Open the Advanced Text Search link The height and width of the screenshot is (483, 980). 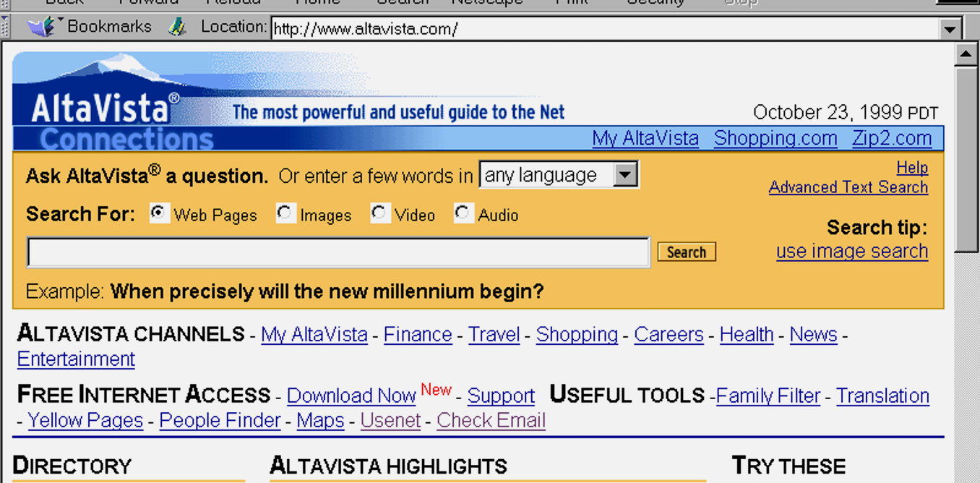(848, 187)
